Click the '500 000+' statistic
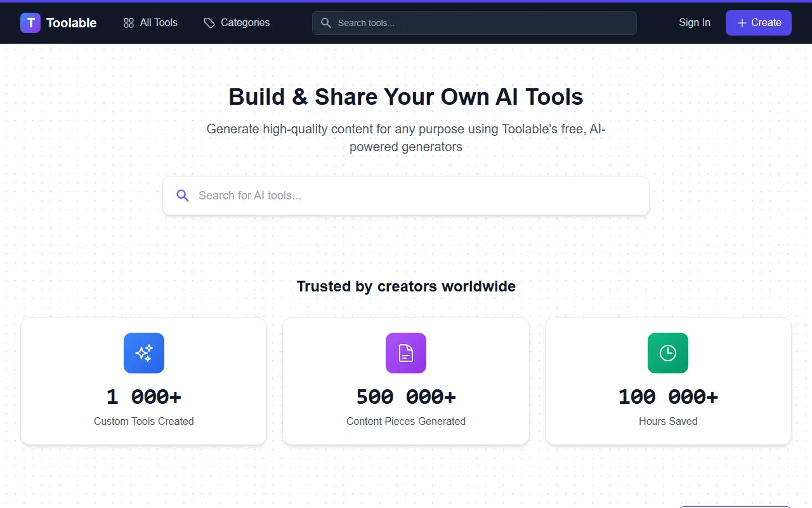812x508 pixels. click(x=406, y=397)
